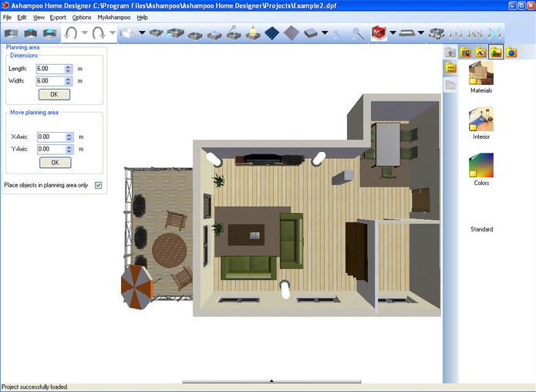Click the Undo arrow
This screenshot has height=392, width=536.
71,33
